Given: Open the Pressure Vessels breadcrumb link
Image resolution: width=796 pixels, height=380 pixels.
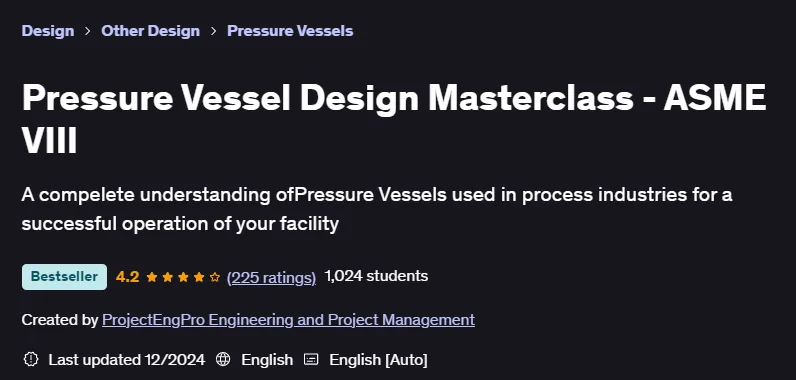Looking at the screenshot, I should click(290, 31).
